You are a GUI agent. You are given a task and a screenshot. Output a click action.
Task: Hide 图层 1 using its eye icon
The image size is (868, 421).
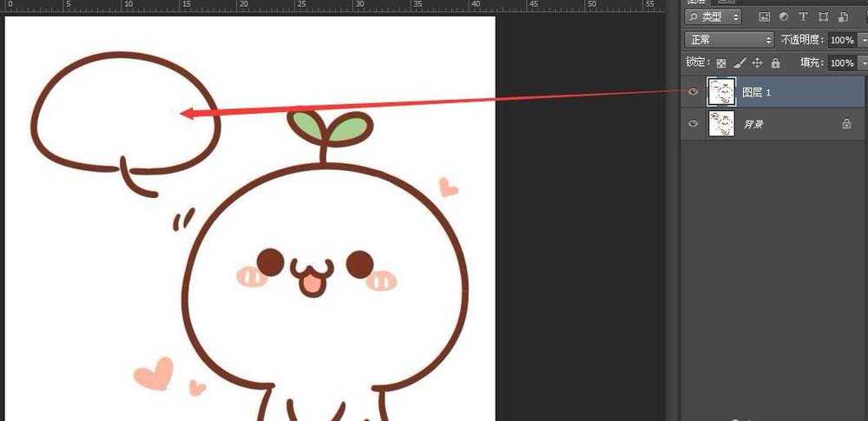pos(693,91)
